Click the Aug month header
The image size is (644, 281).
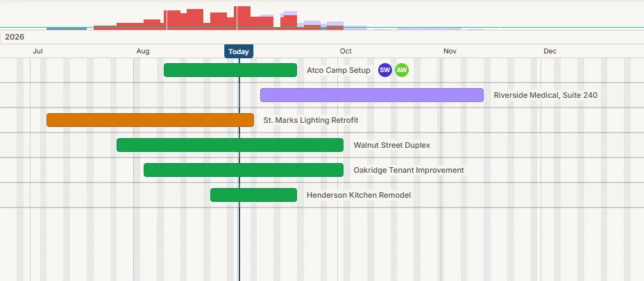(x=143, y=51)
